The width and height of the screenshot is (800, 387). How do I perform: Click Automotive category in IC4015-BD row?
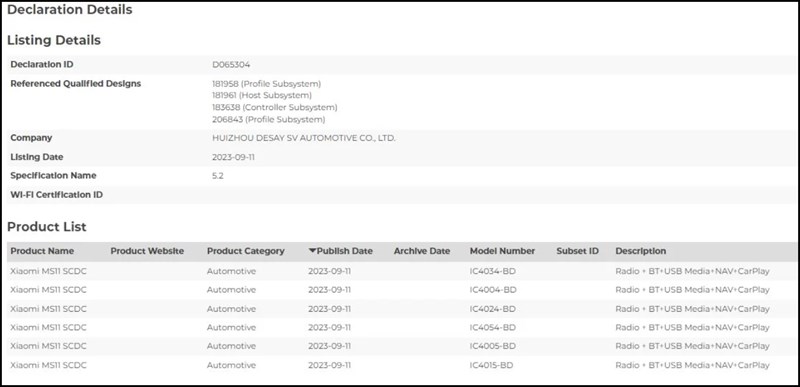pyautogui.click(x=231, y=365)
